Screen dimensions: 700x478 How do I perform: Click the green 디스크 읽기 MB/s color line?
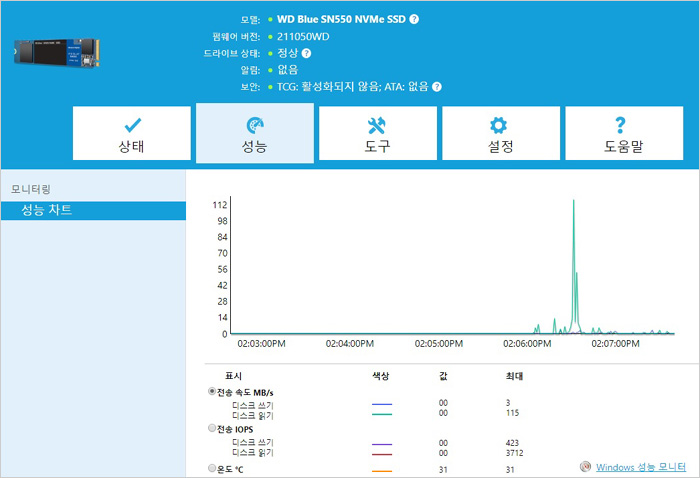pyautogui.click(x=382, y=414)
